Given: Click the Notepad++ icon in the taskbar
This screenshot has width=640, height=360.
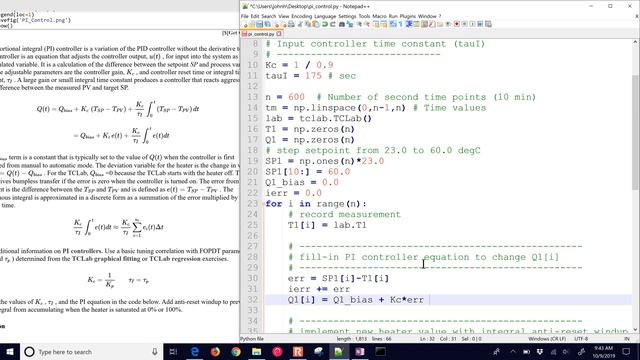Looking at the screenshot, I should pos(339,351).
